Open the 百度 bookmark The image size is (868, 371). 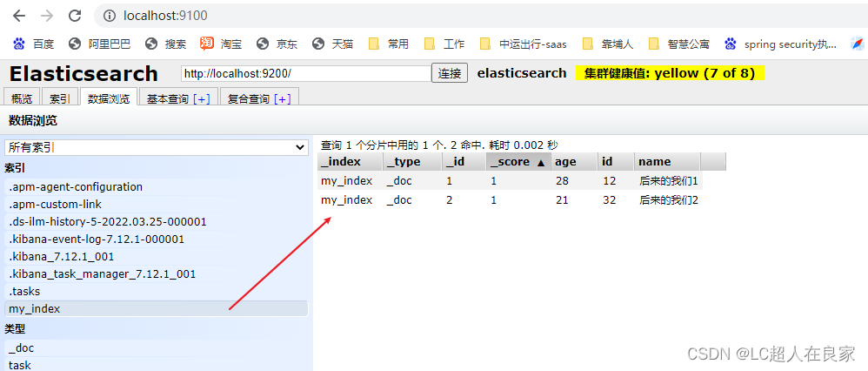[34, 44]
